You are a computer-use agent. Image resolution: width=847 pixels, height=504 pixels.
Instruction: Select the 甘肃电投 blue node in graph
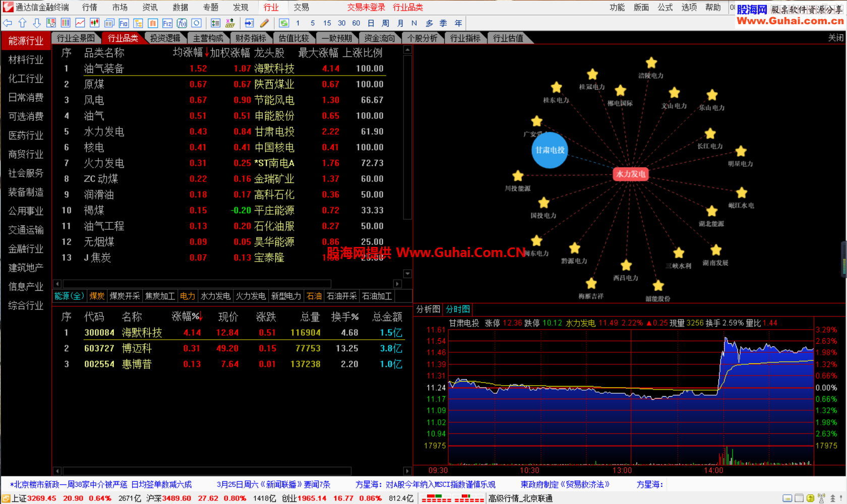[x=550, y=150]
